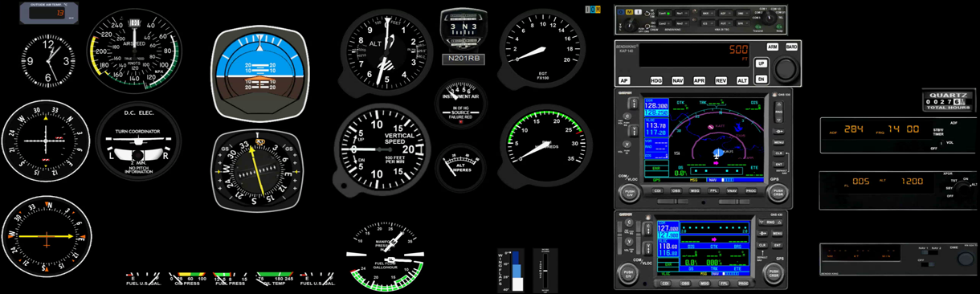The width and height of the screenshot is (980, 294).
Task: Click the CLR button on the GNS 430
Action: pyautogui.click(x=762, y=245)
